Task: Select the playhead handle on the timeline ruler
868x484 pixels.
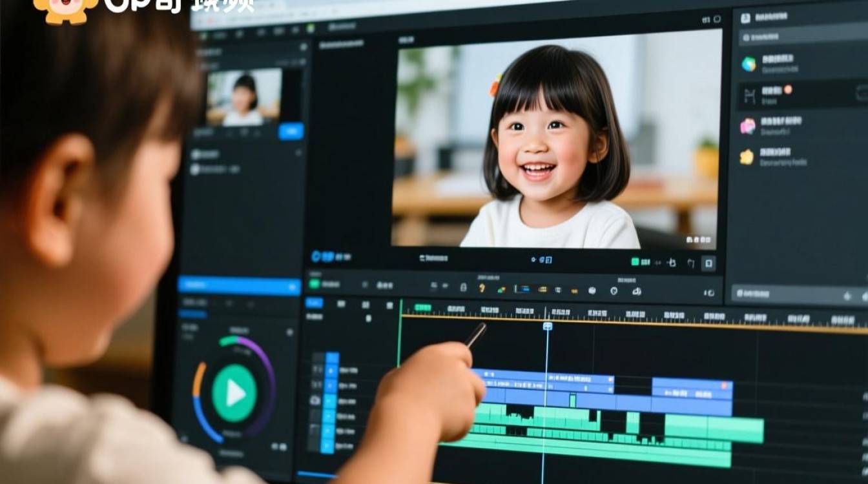Action: tap(547, 326)
